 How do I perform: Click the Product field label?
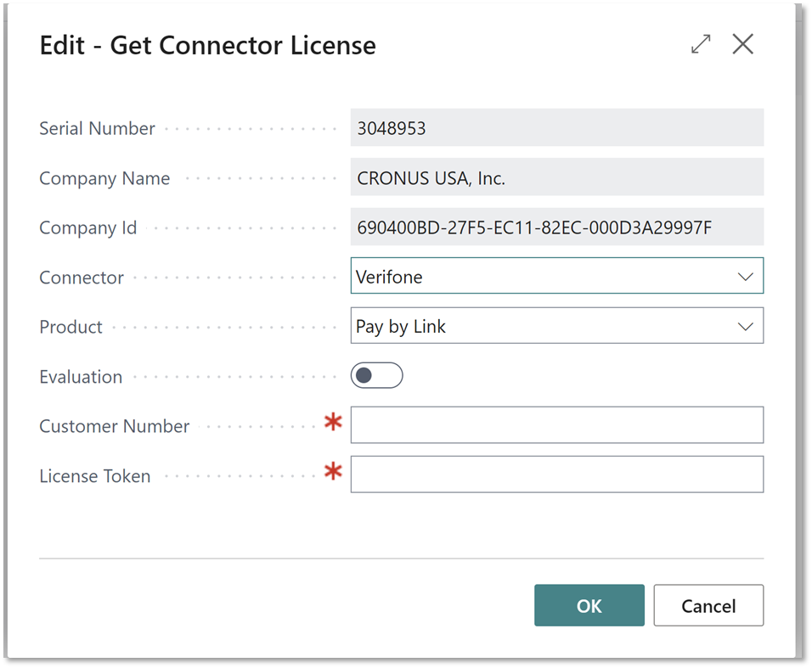coord(71,327)
